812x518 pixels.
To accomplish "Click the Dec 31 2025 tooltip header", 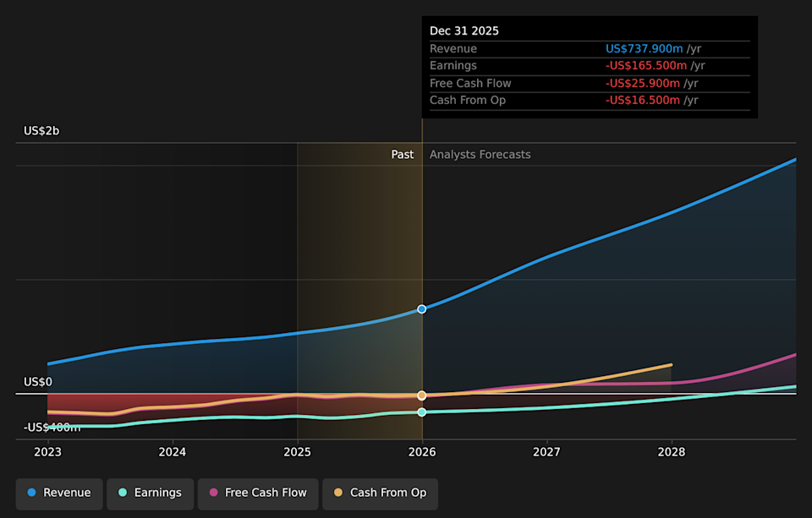I will tap(464, 30).
